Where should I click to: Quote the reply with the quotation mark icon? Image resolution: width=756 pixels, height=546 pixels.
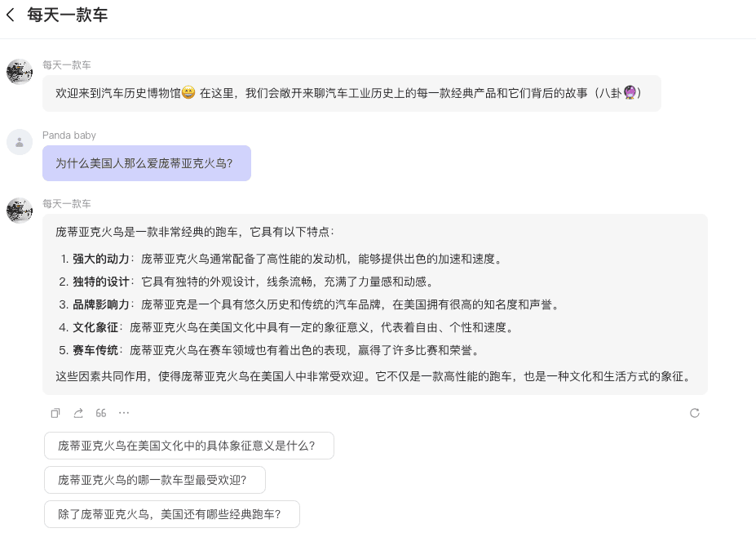click(x=101, y=413)
